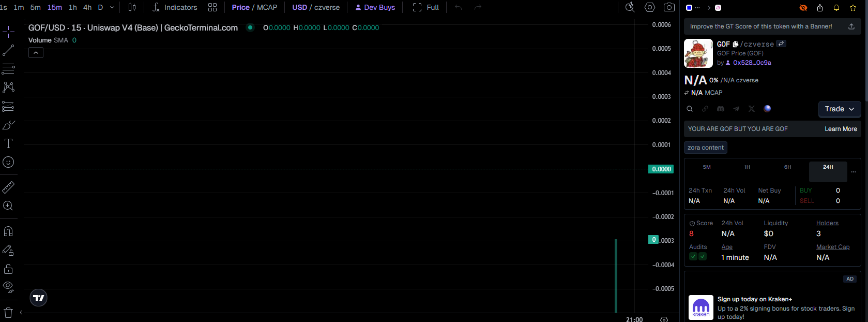Viewport: 868px width, 322px height.
Task: Expand the timeframe dropdown chevron
Action: pyautogui.click(x=112, y=7)
